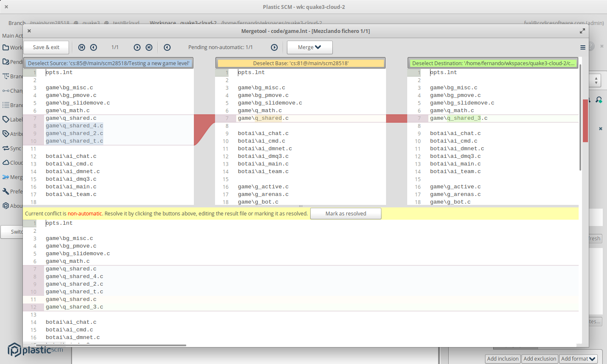Go to the previous conflict
This screenshot has height=364, width=607.
(x=94, y=47)
